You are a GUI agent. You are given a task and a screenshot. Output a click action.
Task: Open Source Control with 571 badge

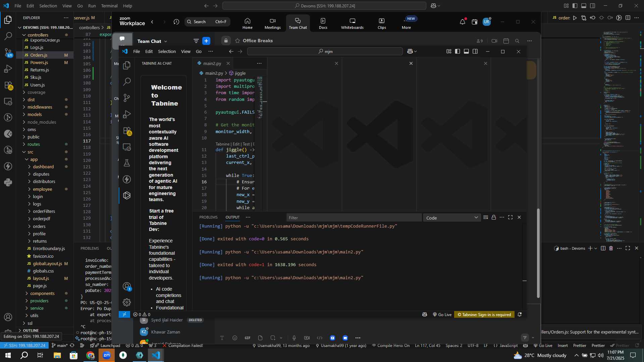[x=8, y=53]
